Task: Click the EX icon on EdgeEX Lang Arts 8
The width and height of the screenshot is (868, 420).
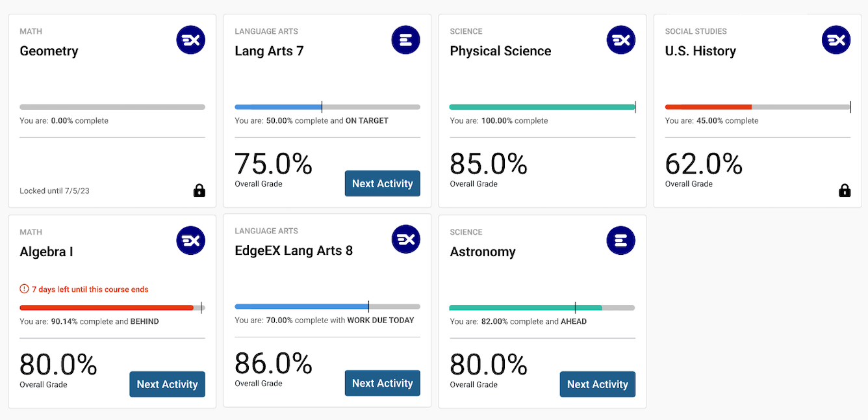Action: click(x=405, y=240)
